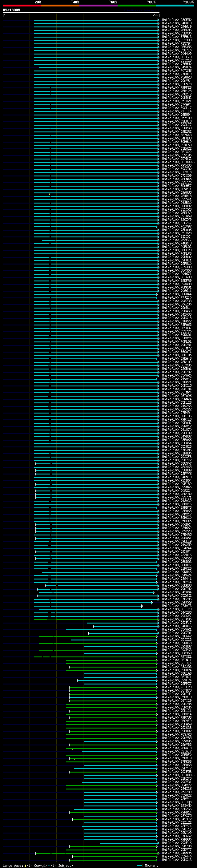Image resolution: width=197 pixels, height=868 pixels.
Task: Click hit label UniRef100_Q1L642
Action: (177, 636)
